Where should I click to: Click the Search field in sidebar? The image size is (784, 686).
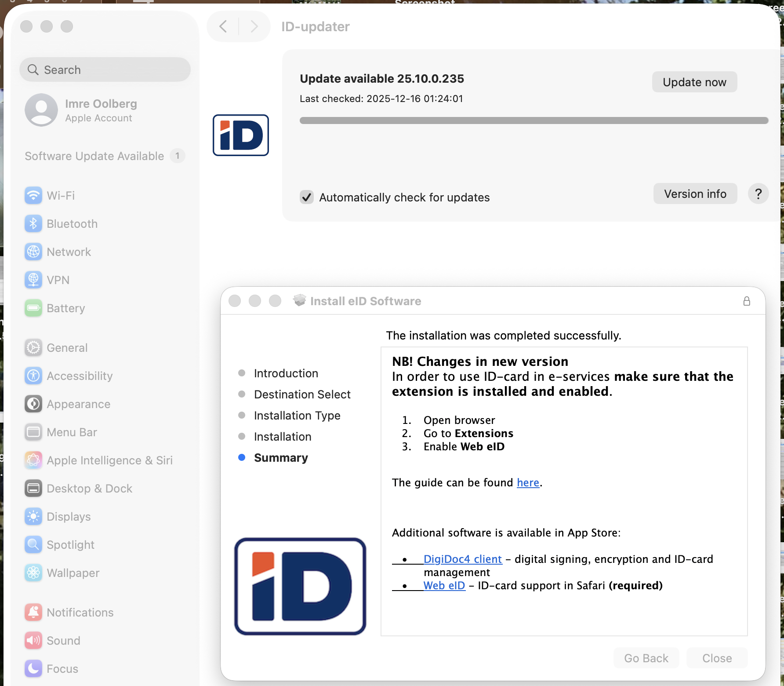pyautogui.click(x=105, y=70)
